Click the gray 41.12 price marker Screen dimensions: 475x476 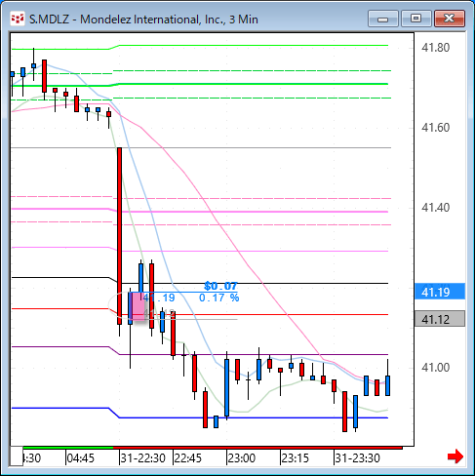440,319
